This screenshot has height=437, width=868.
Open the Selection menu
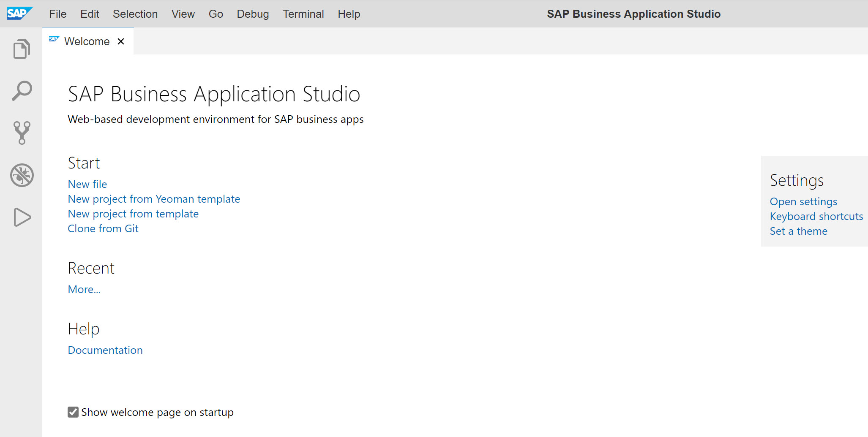pyautogui.click(x=135, y=14)
